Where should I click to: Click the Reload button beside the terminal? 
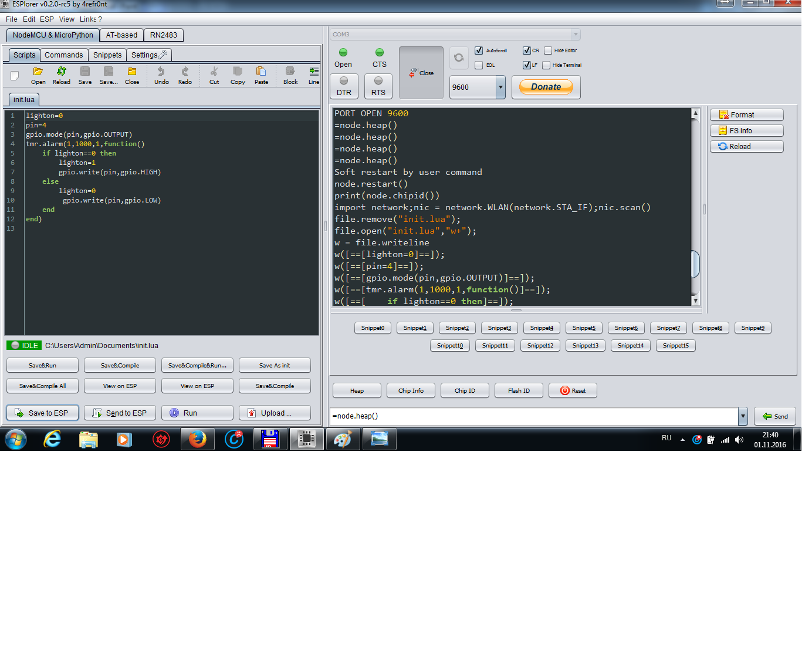point(747,147)
